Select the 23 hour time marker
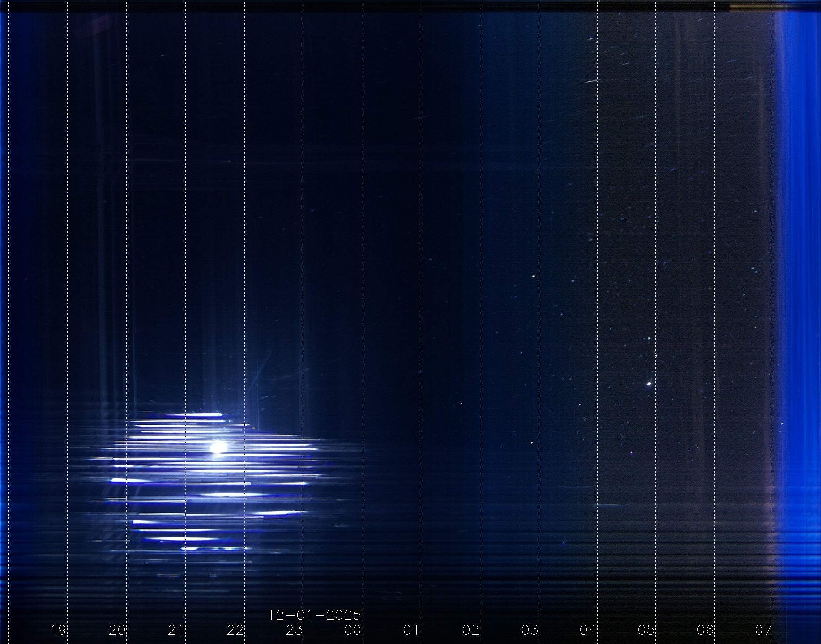The image size is (821, 644). tap(295, 630)
